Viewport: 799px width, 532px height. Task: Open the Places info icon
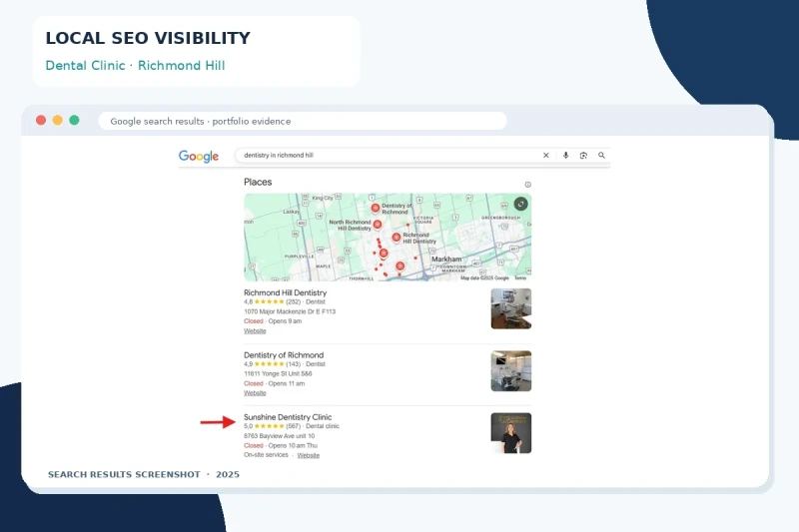tap(528, 185)
